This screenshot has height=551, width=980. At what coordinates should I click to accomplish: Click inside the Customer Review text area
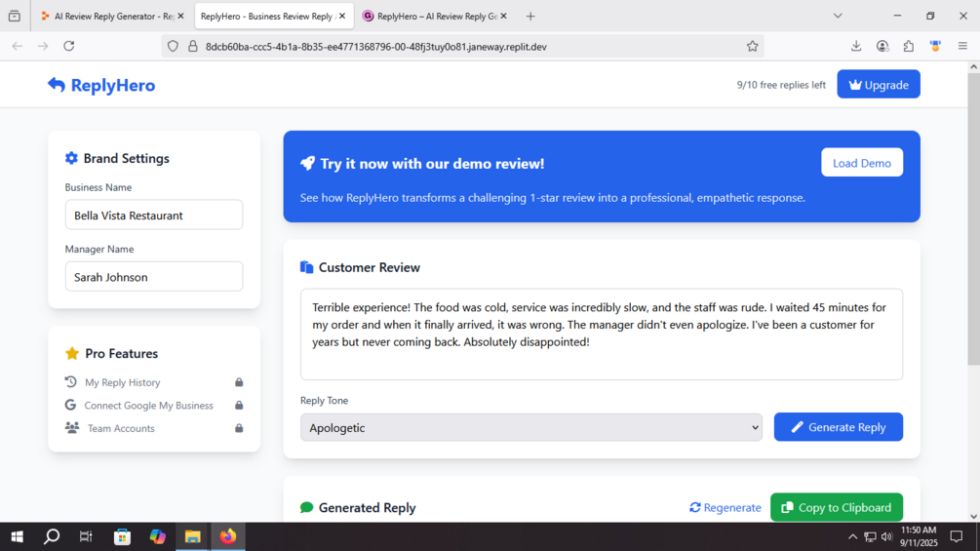coord(602,335)
